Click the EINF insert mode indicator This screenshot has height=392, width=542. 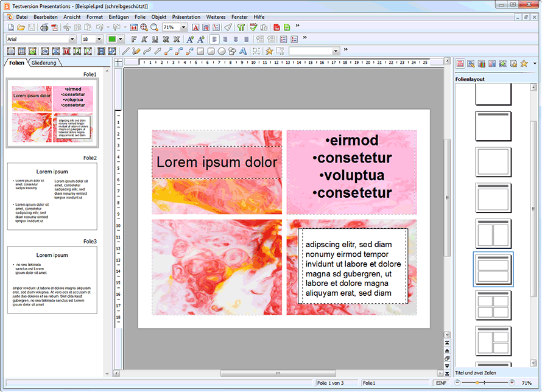[441, 383]
